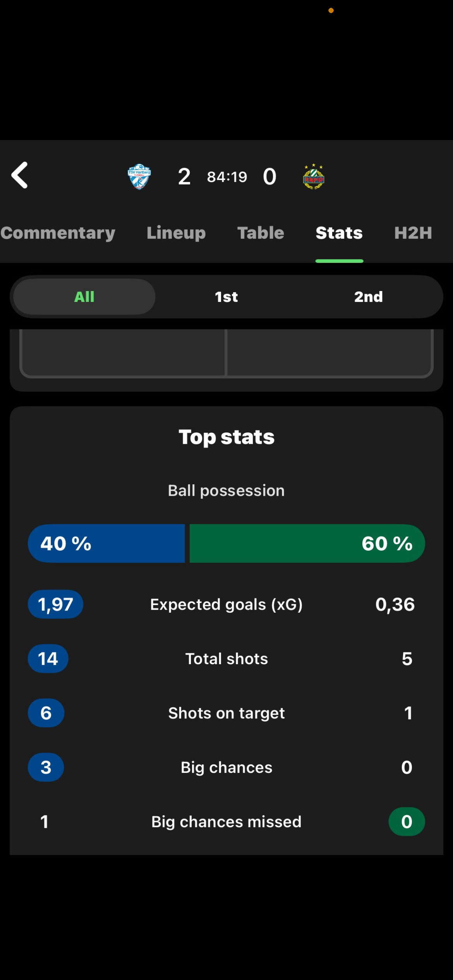This screenshot has width=453, height=980.
Task: Tap the 14 total shots badge
Action: click(x=48, y=659)
